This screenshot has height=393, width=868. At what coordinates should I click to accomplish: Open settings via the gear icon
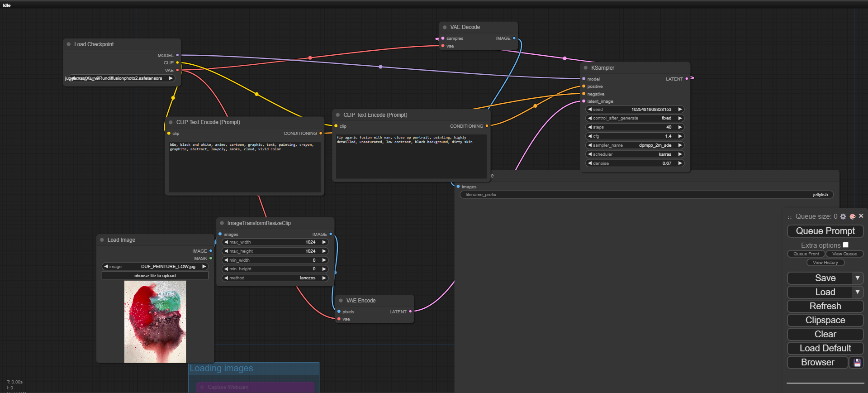[843, 217]
